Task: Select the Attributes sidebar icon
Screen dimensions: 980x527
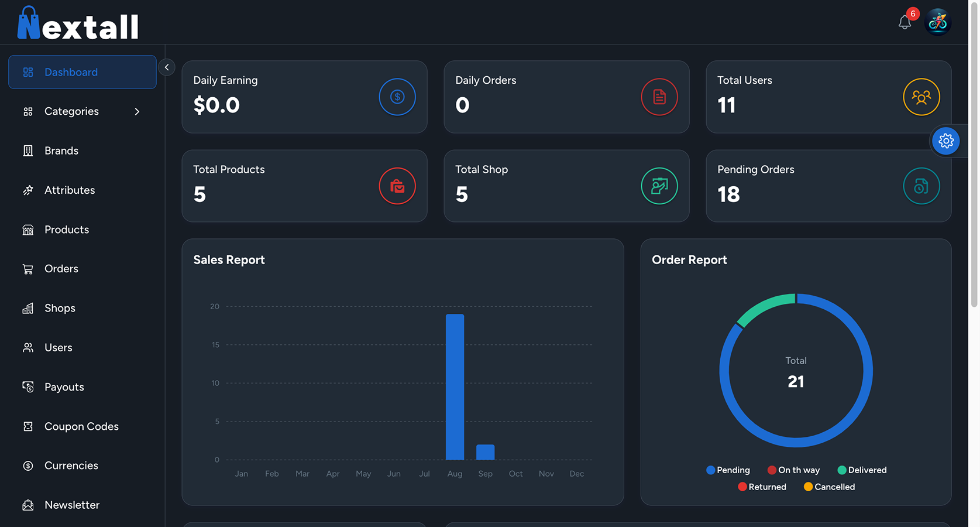Action: 27,190
